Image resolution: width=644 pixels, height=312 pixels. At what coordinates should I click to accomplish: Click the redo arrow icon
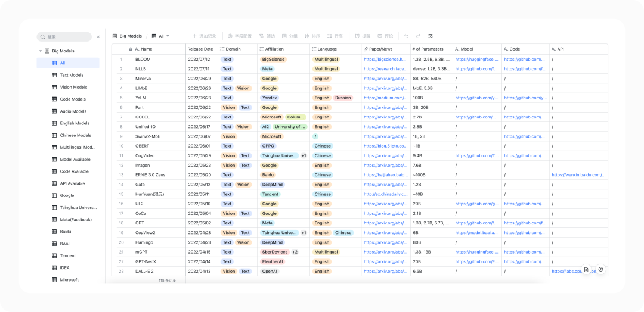418,36
